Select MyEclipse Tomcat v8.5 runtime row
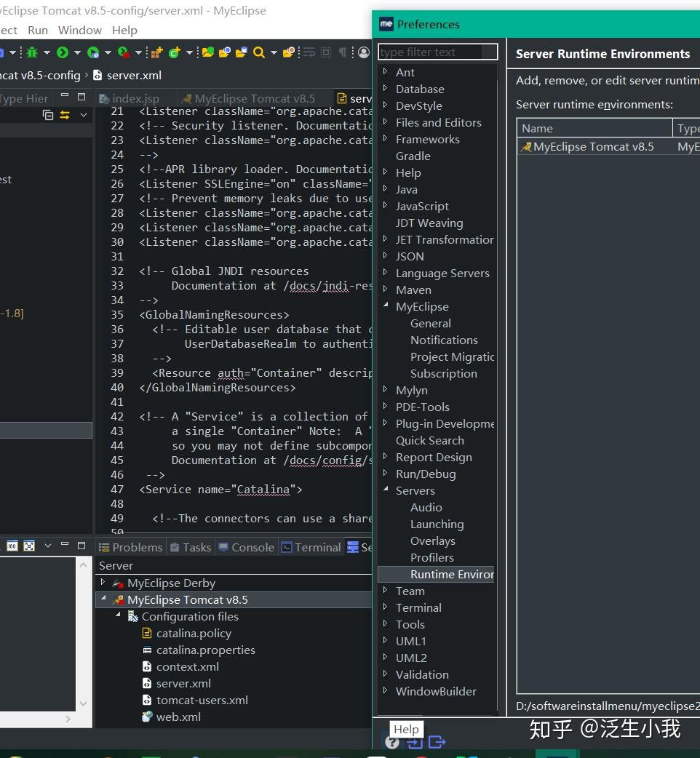700x758 pixels. point(593,146)
